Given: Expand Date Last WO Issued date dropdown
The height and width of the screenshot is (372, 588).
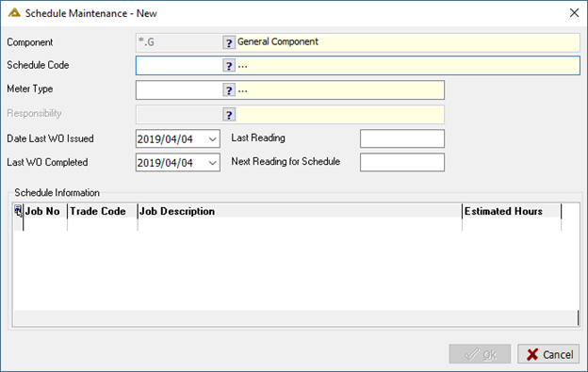Looking at the screenshot, I should click(212, 139).
